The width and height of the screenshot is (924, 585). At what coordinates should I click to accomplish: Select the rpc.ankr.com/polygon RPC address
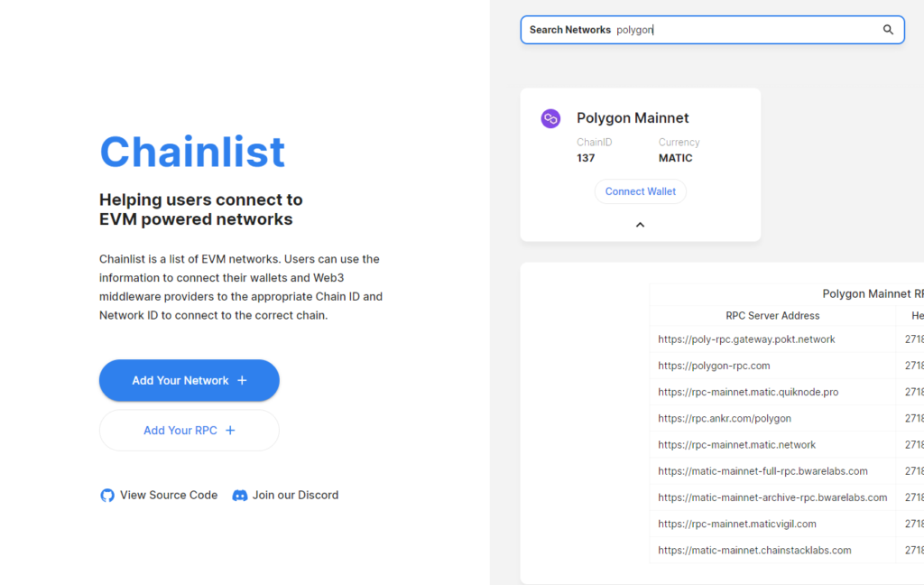pyautogui.click(x=725, y=418)
